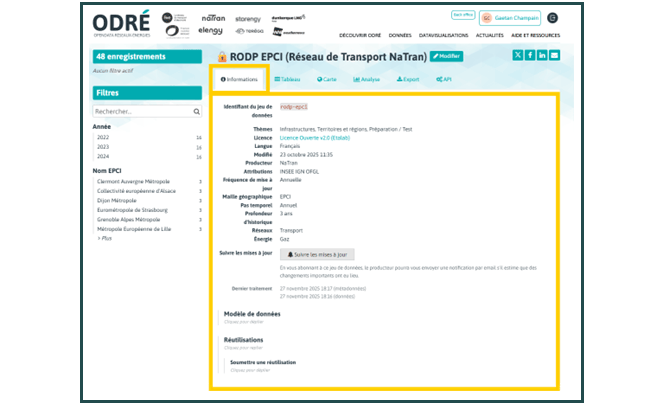This screenshot has width=663, height=417.
Task: Expand more EPCI names with Plus
Action: point(105,238)
